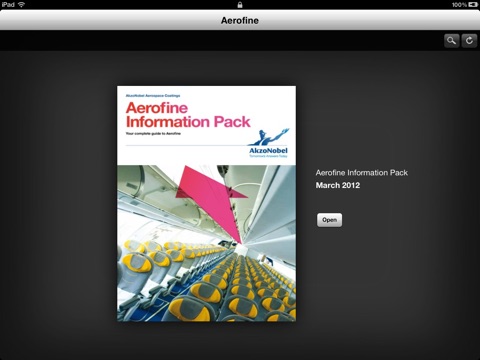Tap the '100%' battery percentage text
The width and height of the screenshot is (480, 360).
pyautogui.click(x=459, y=5)
